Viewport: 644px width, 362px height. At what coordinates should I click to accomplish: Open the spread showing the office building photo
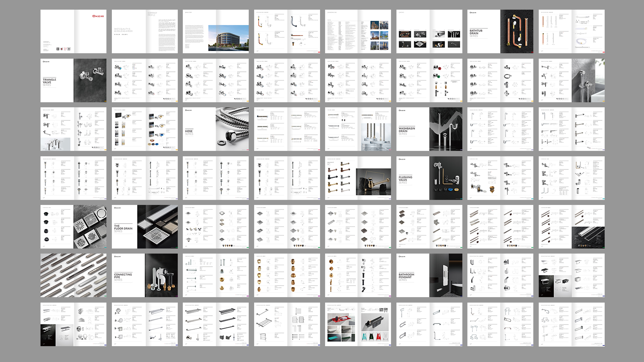216,31
